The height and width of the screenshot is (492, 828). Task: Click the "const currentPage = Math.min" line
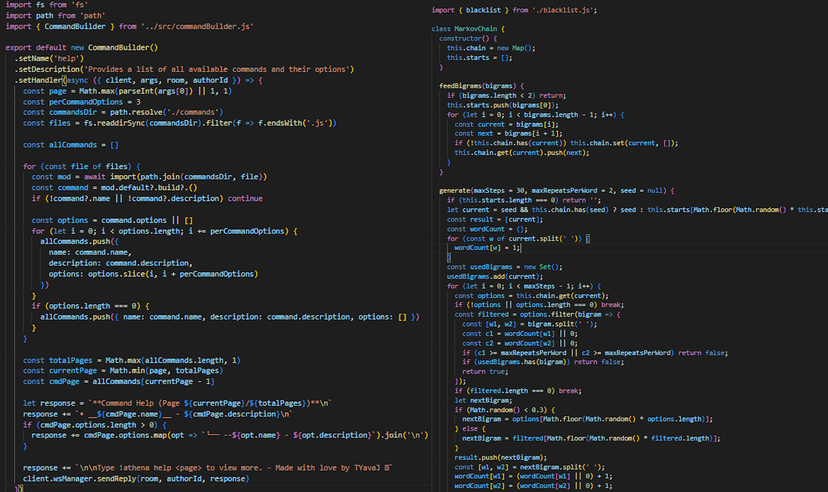[x=123, y=371]
